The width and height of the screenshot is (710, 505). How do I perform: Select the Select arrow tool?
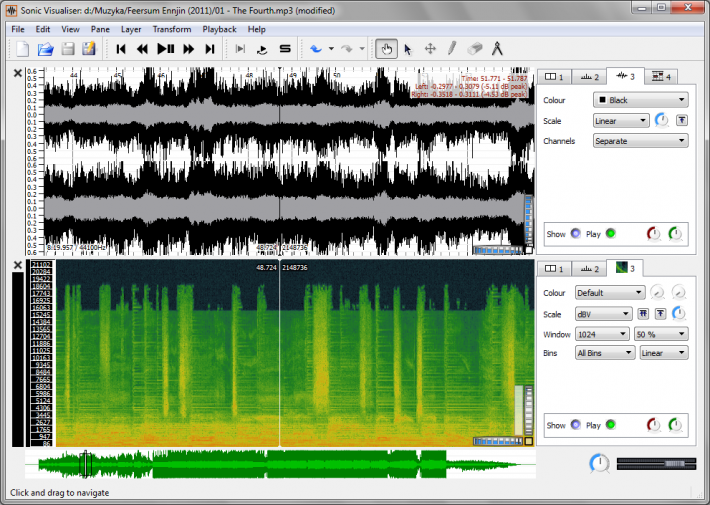[x=408, y=49]
